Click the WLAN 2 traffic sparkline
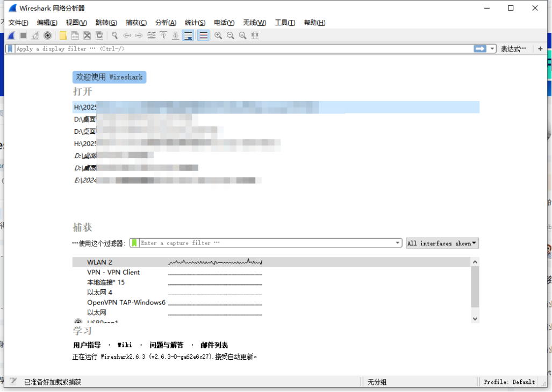This screenshot has height=392, width=552. [x=215, y=262]
